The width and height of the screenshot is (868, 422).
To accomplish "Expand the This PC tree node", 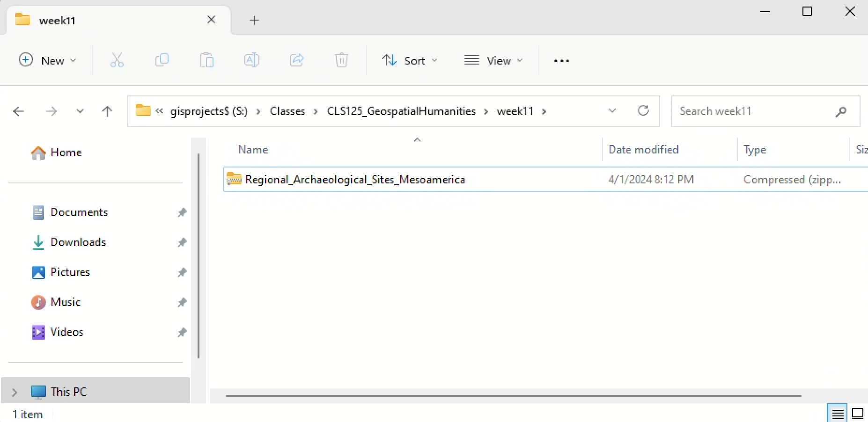I will [14, 392].
